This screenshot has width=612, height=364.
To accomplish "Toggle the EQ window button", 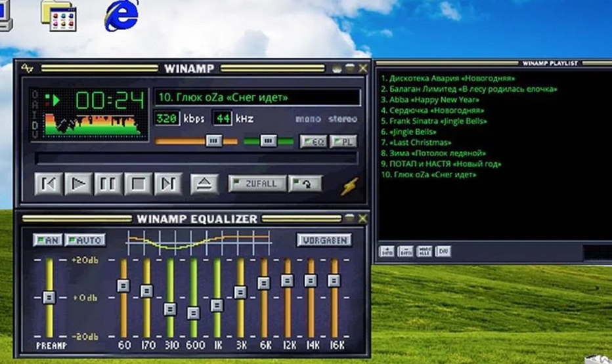I will pos(313,141).
